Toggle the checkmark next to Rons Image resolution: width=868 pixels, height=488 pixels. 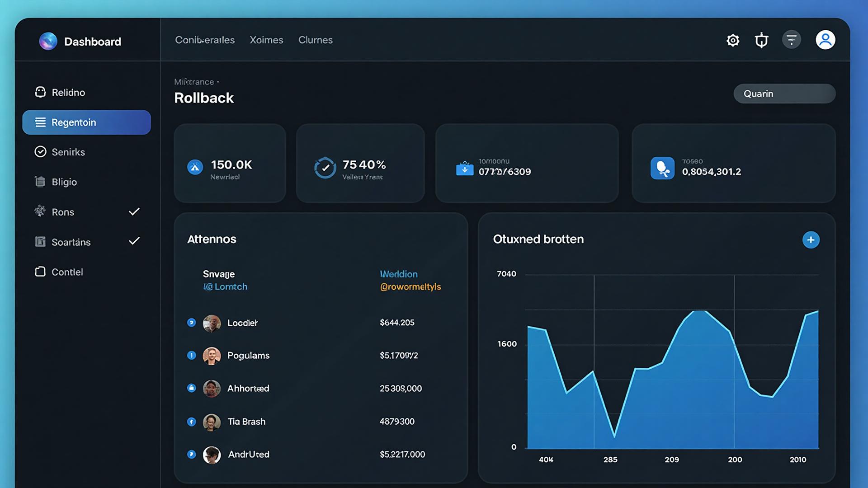pos(134,211)
